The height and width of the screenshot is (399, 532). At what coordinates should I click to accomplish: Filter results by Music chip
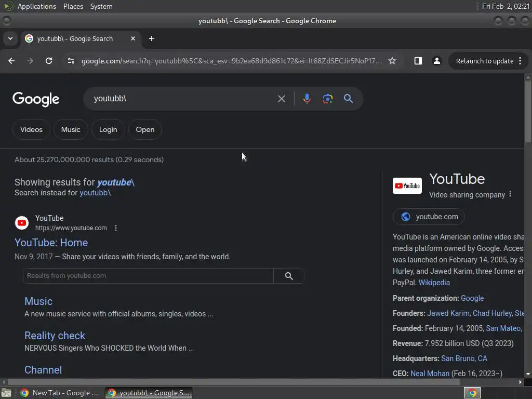(71, 129)
